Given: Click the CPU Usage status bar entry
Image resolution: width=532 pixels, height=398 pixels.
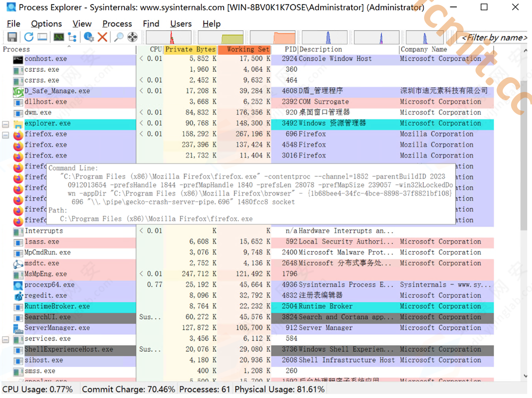Looking at the screenshot, I should click(38, 390).
